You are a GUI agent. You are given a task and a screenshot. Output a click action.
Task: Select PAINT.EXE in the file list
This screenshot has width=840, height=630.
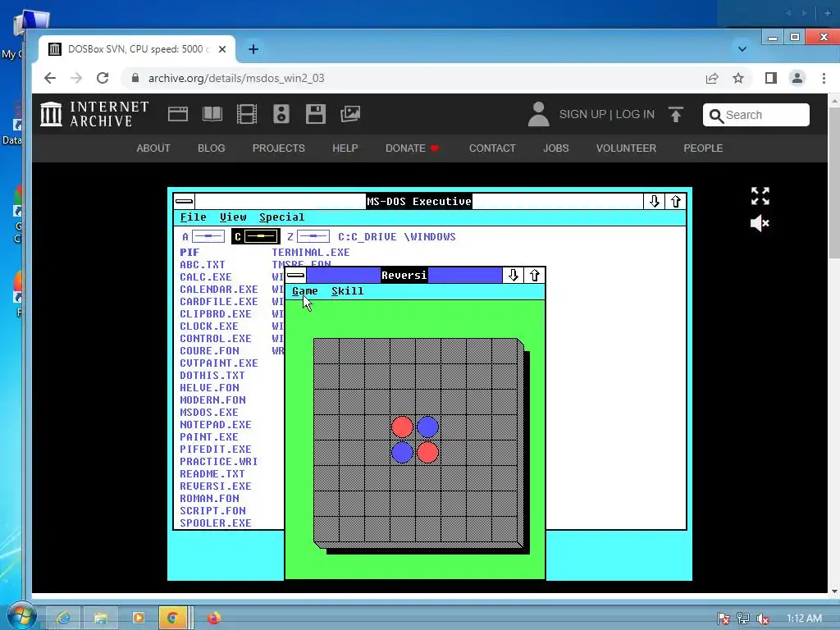coord(209,436)
